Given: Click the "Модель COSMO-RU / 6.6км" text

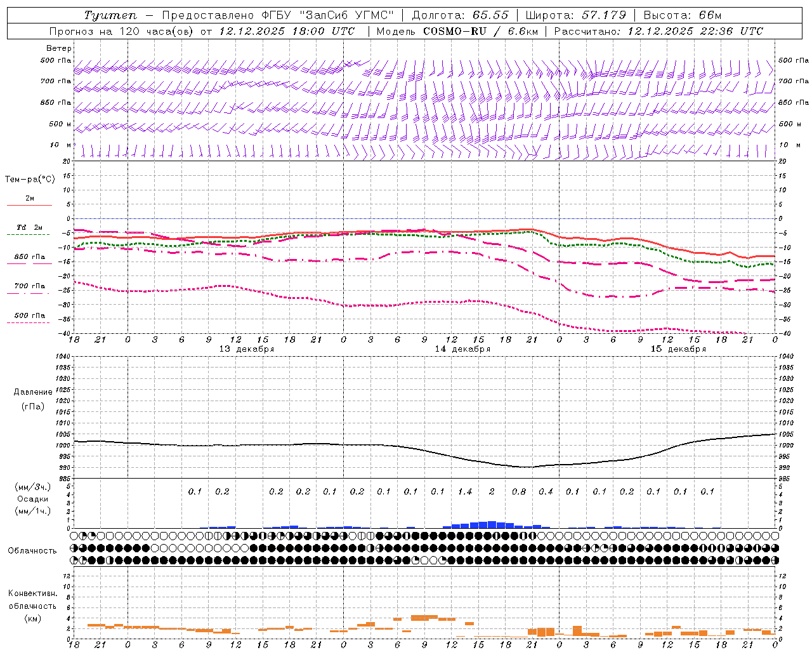Looking at the screenshot, I should [x=457, y=31].
